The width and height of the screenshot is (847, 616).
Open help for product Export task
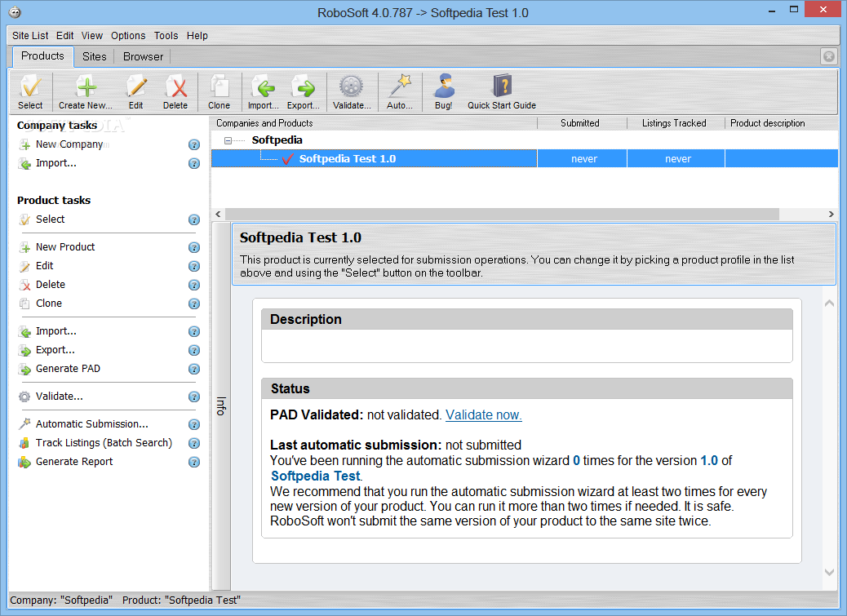[194, 350]
